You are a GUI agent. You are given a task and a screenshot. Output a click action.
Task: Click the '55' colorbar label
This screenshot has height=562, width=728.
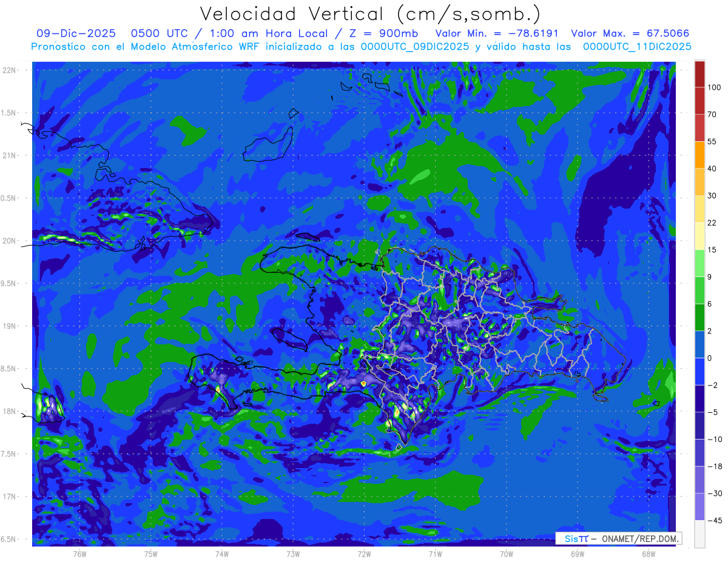click(713, 141)
